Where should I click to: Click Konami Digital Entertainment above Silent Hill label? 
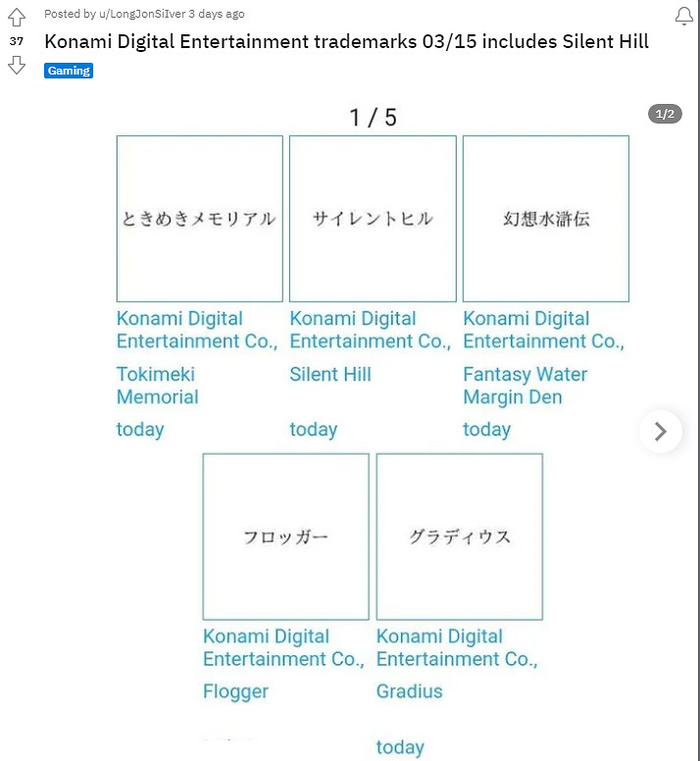(371, 330)
